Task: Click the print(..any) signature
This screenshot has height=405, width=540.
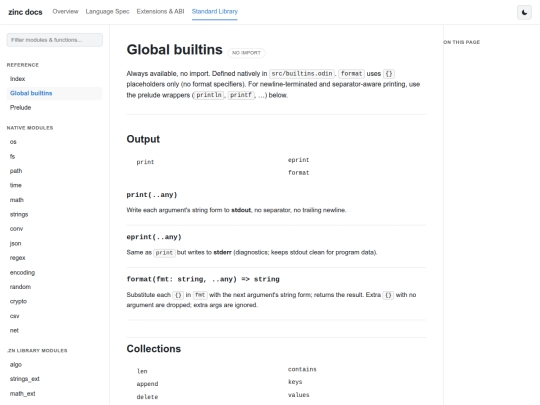Action: (x=152, y=195)
